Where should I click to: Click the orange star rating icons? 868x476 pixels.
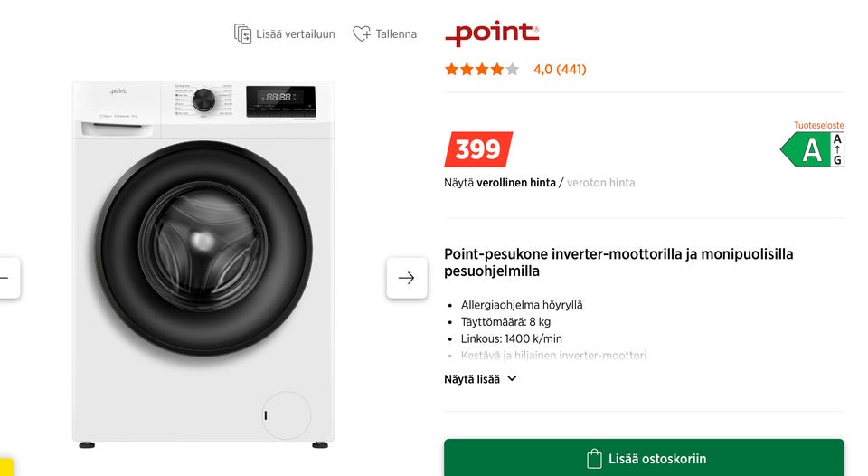point(481,69)
